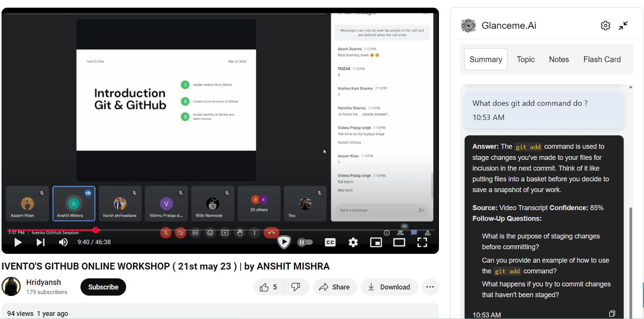Image resolution: width=644 pixels, height=319 pixels.
Task: Enable miniplayer mode
Action: [x=376, y=242]
